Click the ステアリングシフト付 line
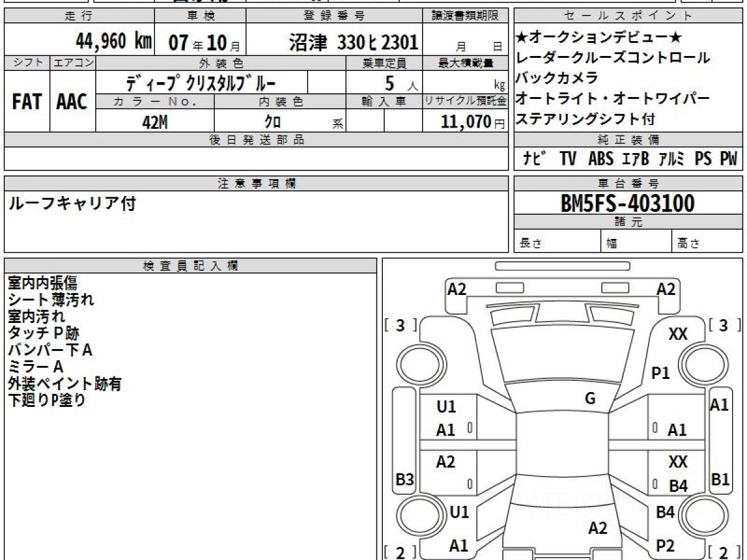 (x=585, y=118)
